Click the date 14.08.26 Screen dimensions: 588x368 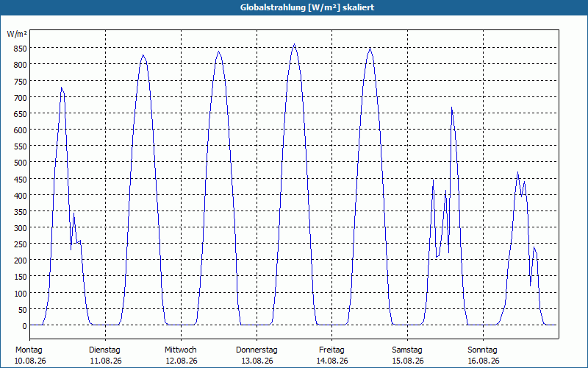click(332, 361)
